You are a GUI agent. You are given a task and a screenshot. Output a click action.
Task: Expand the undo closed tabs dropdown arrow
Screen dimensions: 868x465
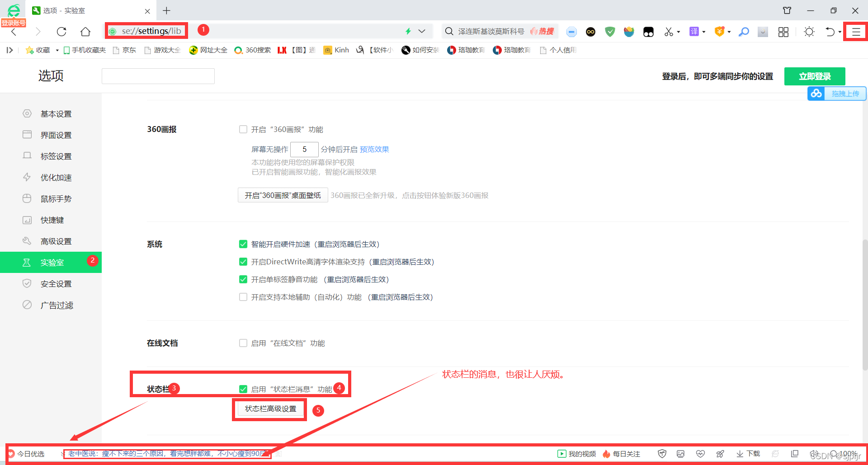click(x=840, y=32)
